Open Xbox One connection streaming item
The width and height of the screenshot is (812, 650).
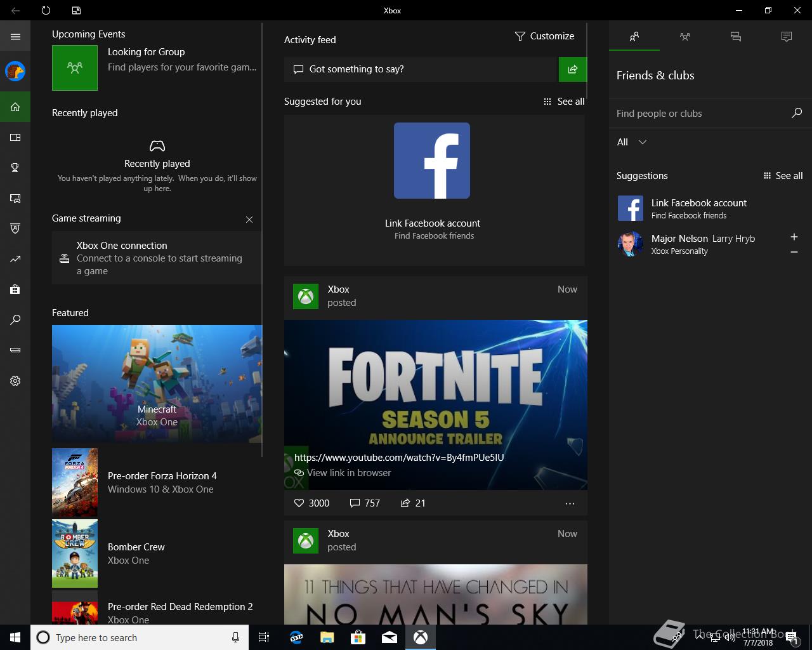[x=157, y=258]
